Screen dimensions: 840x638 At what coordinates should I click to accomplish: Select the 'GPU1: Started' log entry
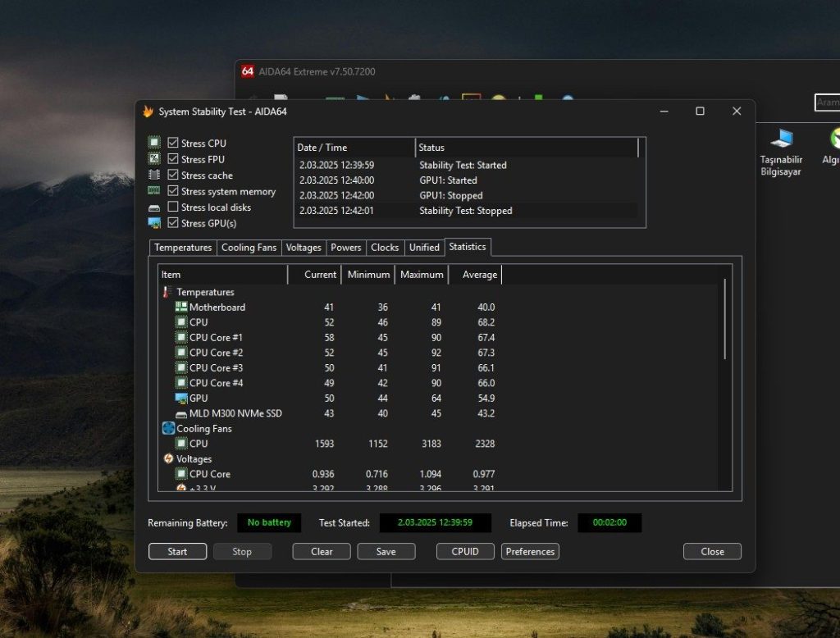(x=466, y=180)
